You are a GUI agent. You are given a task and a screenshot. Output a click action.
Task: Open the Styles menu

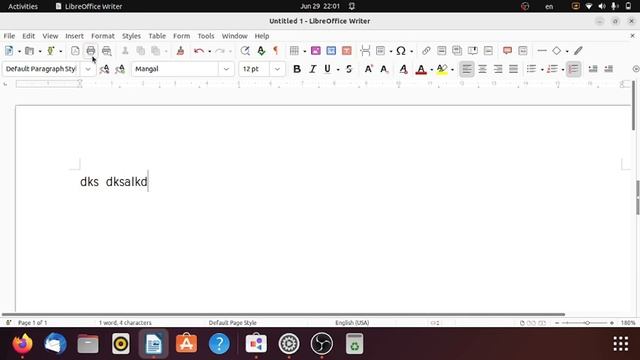[131, 36]
